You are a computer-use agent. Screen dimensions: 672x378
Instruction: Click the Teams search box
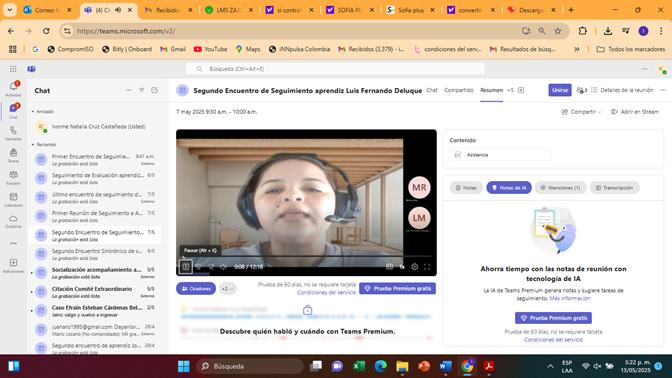coord(336,69)
